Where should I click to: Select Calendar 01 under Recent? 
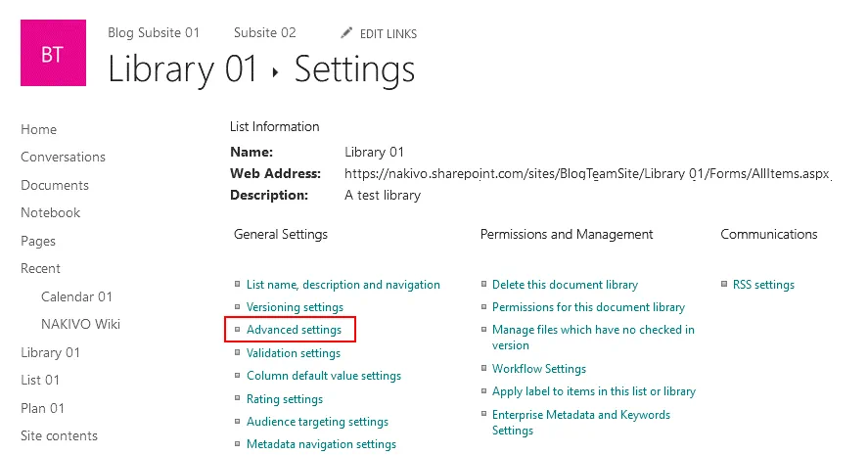click(76, 296)
